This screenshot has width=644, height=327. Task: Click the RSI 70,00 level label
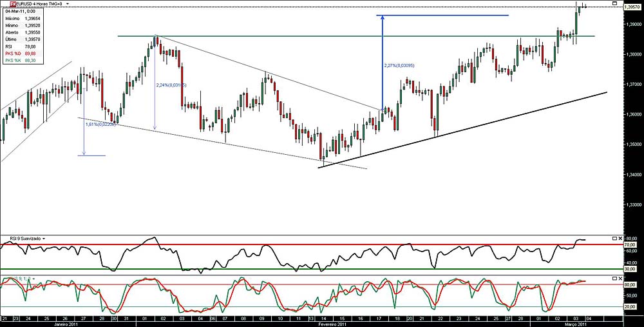tap(630, 244)
